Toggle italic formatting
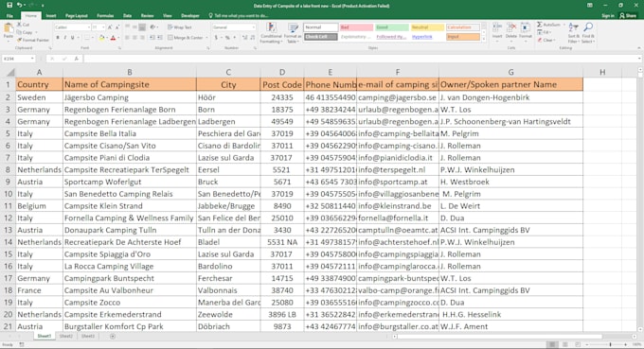Image resolution: width=644 pixels, height=349 pixels. click(x=65, y=38)
